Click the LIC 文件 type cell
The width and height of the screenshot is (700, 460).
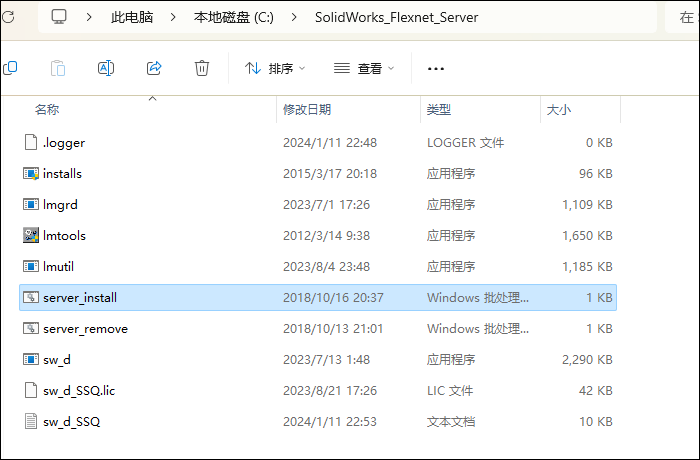pos(450,390)
